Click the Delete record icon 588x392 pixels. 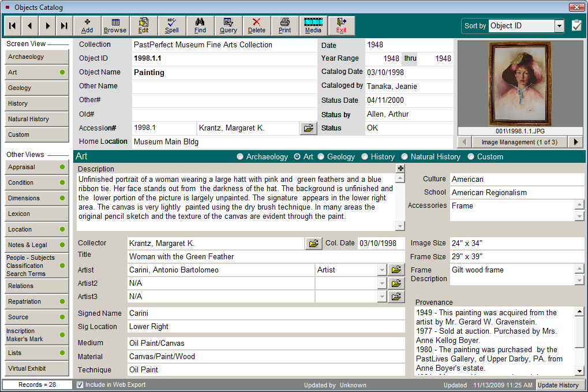point(257,25)
